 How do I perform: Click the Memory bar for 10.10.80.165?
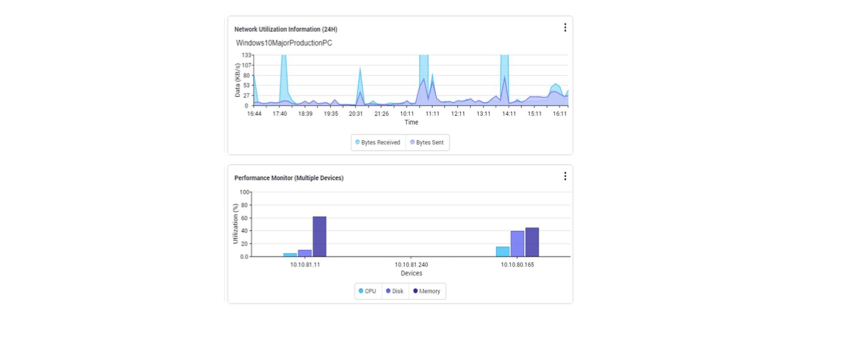click(x=532, y=242)
